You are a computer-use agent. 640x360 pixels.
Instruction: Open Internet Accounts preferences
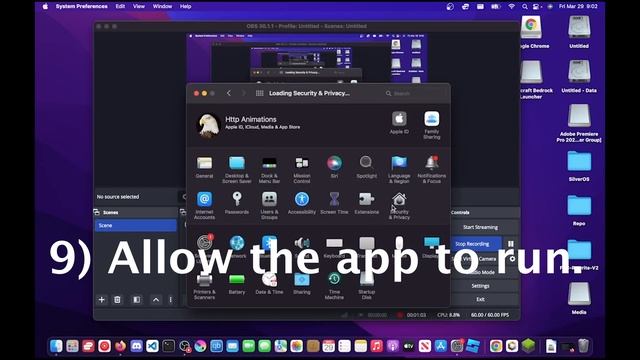[x=204, y=205]
